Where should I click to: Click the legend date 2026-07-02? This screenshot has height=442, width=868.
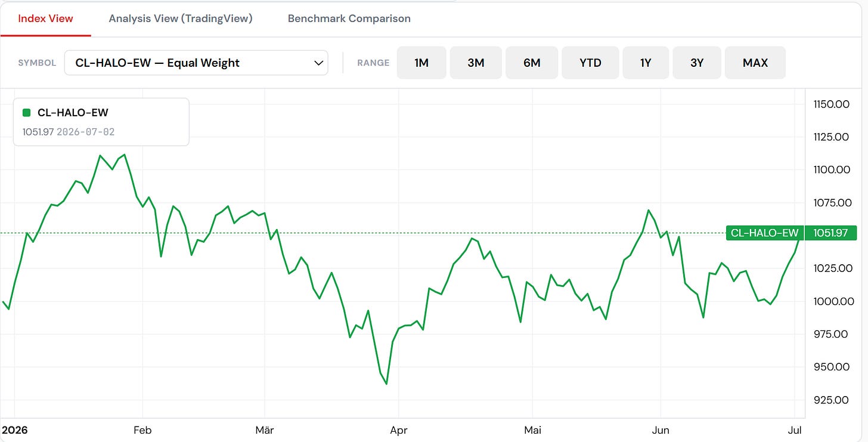tap(85, 132)
